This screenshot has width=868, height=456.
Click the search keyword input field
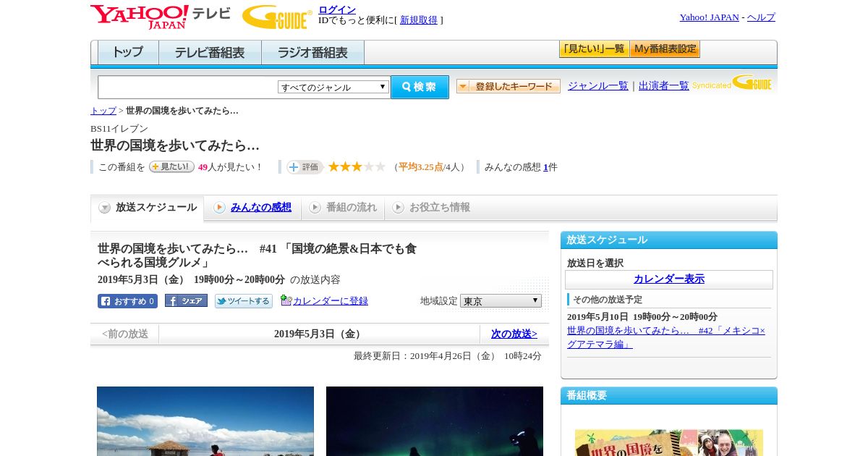tap(188, 87)
